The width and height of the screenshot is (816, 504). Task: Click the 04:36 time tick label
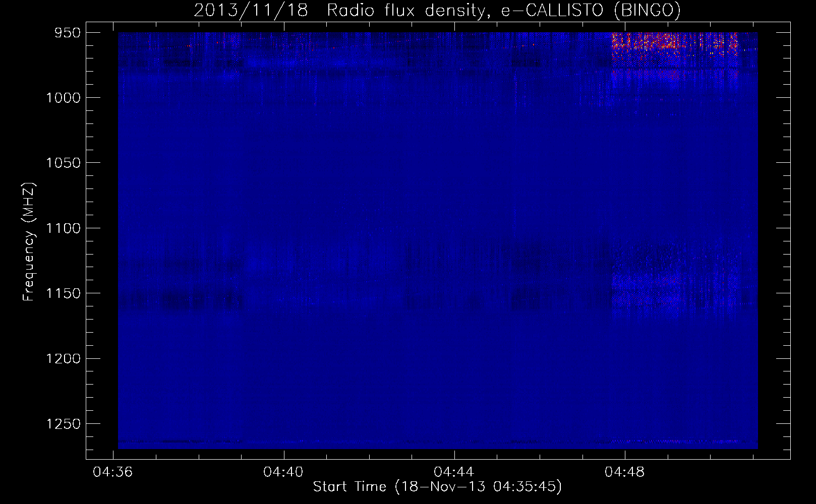113,472
